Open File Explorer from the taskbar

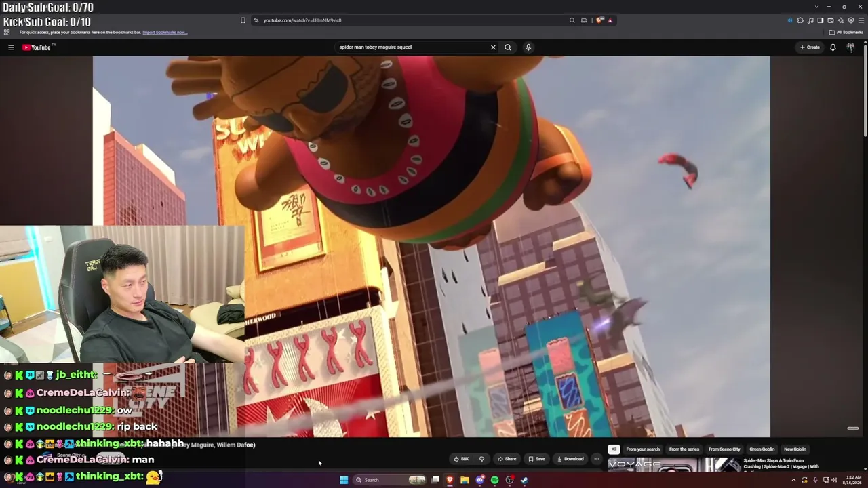pyautogui.click(x=465, y=480)
